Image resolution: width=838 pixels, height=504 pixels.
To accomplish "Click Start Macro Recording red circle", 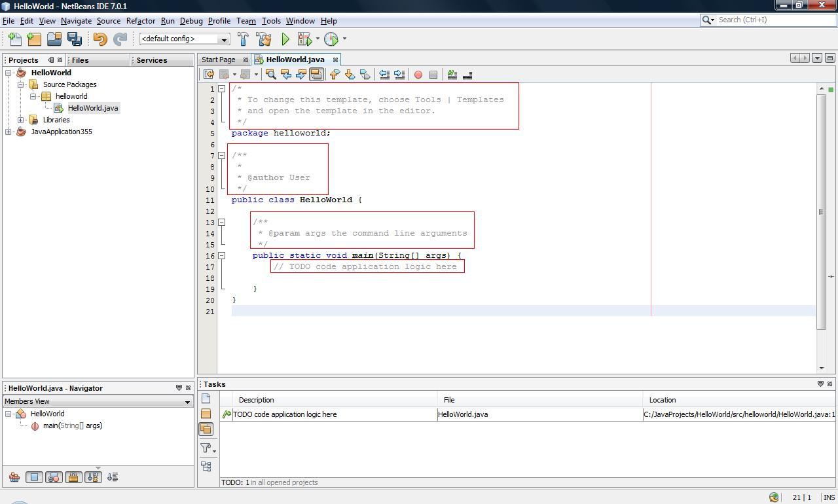I will (418, 75).
